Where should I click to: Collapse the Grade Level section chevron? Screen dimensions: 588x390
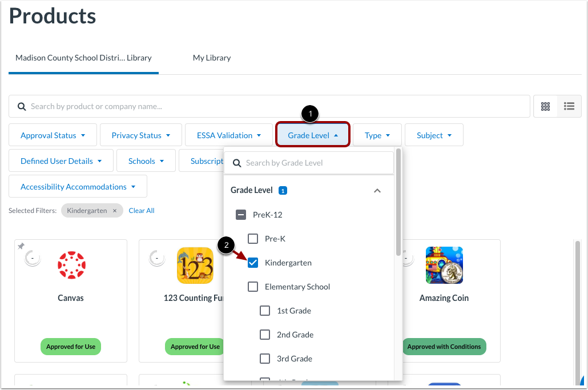pyautogui.click(x=377, y=191)
